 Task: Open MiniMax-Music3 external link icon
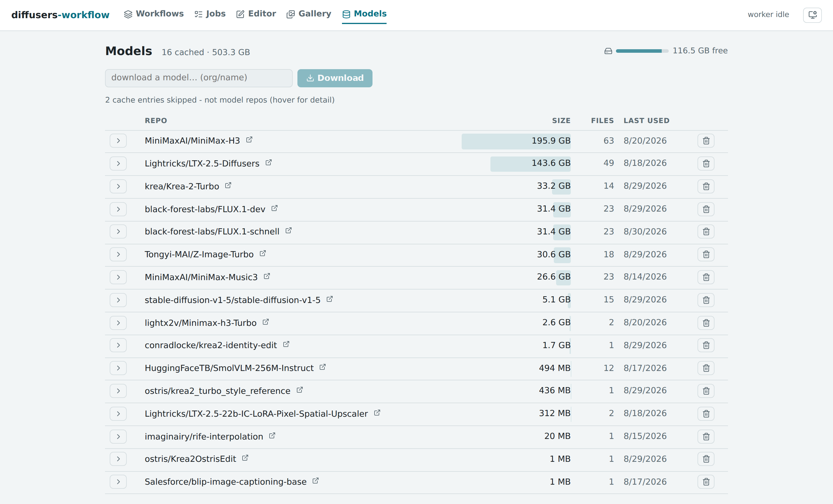pyautogui.click(x=267, y=276)
